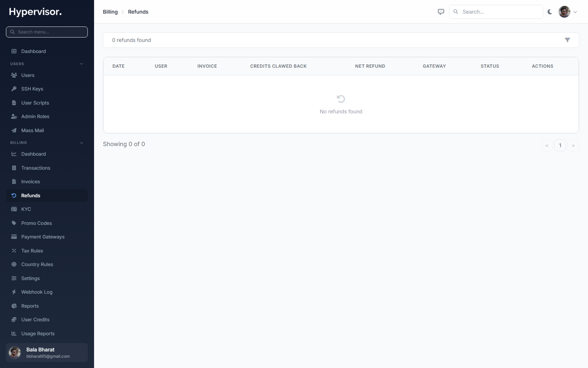Screen dimensions: 588x368
Task: Open the profile avatar dropdown
Action: coord(568,12)
